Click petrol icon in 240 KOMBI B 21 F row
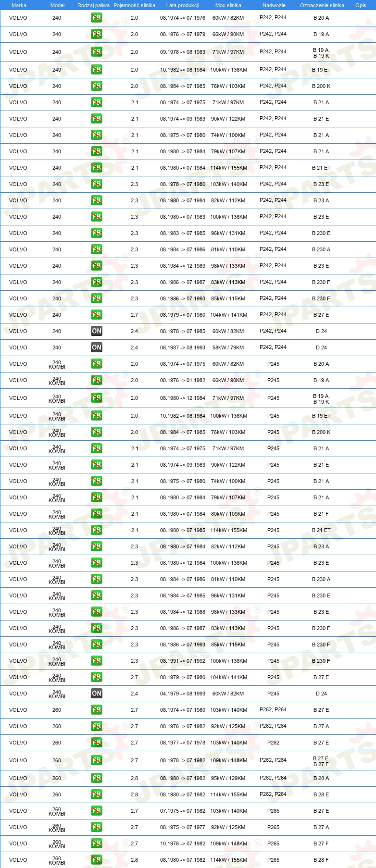 [97, 514]
